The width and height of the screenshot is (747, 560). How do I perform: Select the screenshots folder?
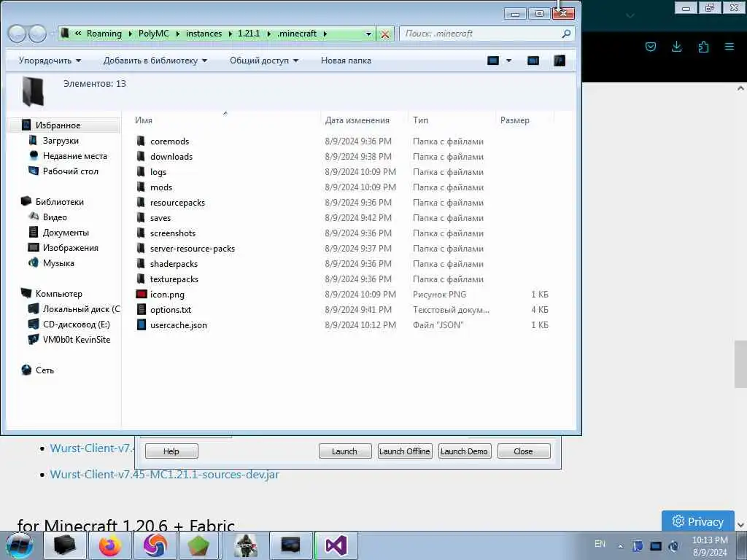coord(172,233)
